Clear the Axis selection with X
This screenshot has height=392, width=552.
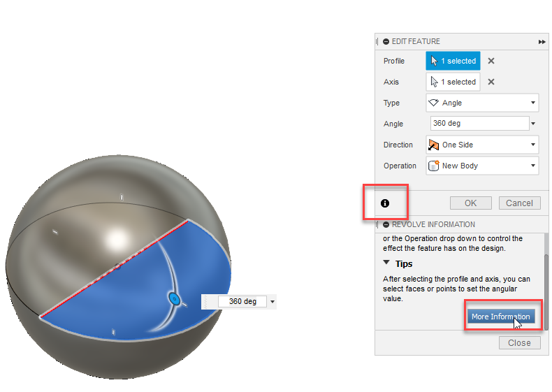coord(491,82)
